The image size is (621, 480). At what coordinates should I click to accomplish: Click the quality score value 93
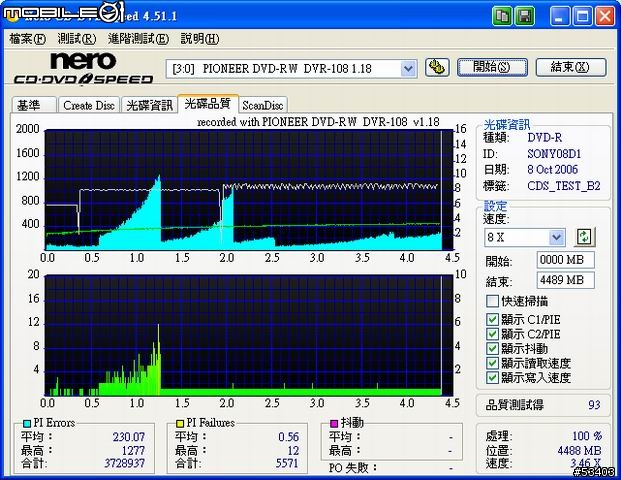594,405
